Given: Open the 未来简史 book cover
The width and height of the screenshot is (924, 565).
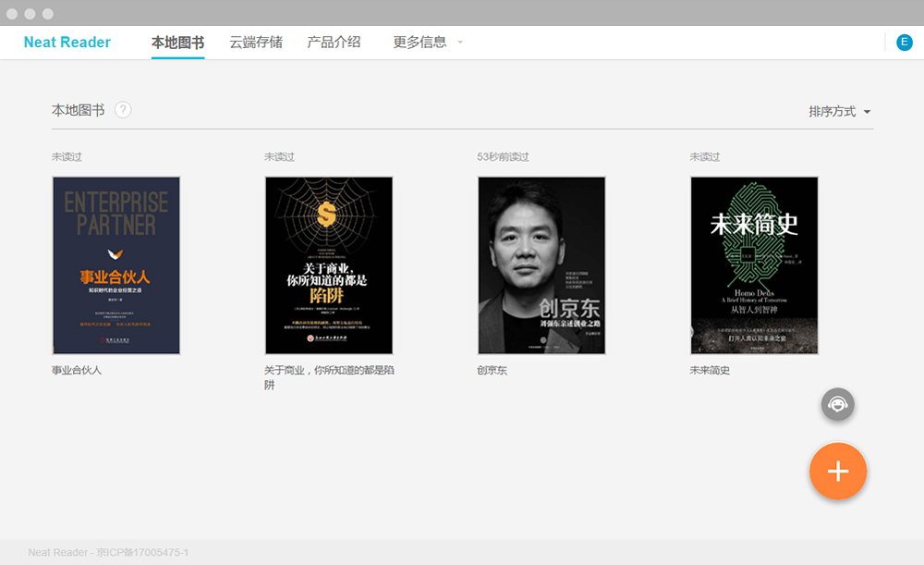Looking at the screenshot, I should pyautogui.click(x=754, y=265).
